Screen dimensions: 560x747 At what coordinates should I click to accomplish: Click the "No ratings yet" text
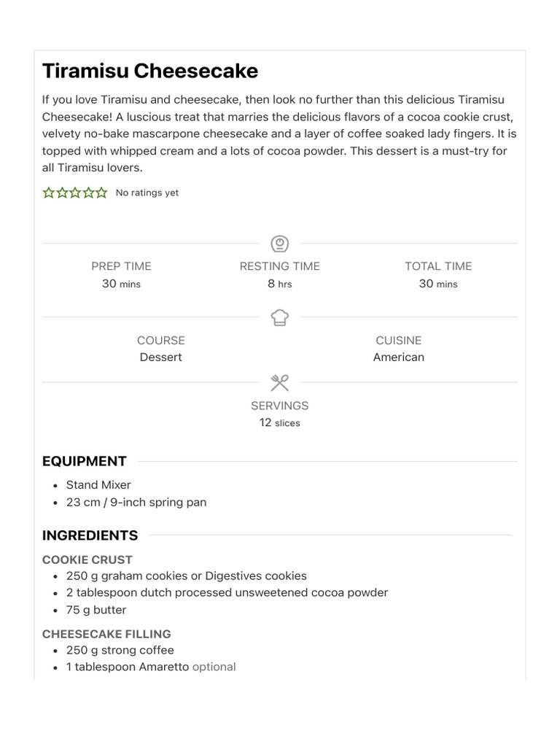point(147,193)
